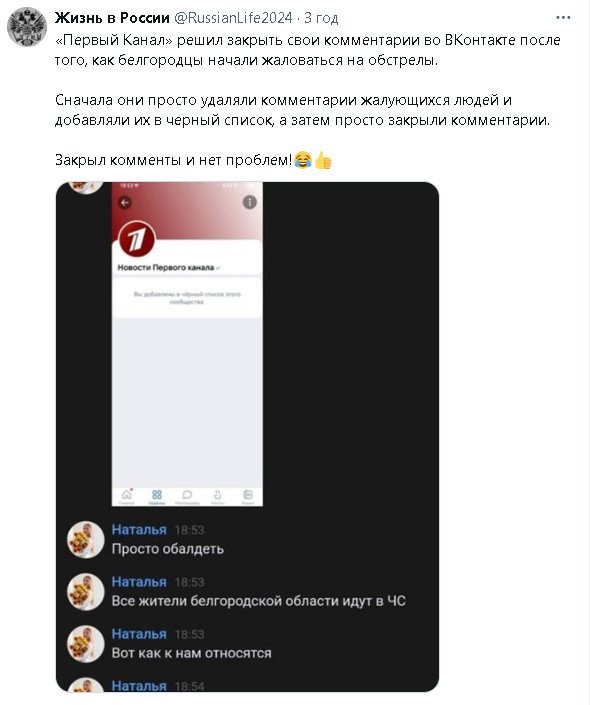590x705 pixels.
Task: Open the attached chat screenshot image
Action: (247, 437)
